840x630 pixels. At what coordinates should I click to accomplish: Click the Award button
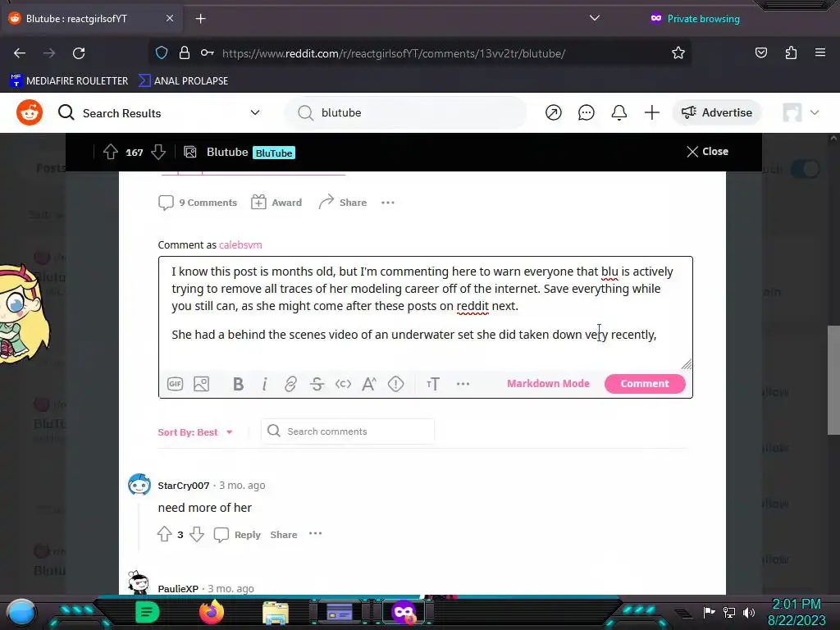point(276,203)
